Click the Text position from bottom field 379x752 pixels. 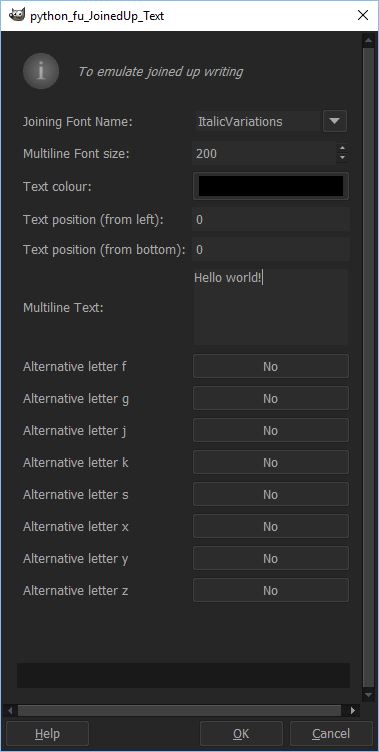tap(271, 249)
